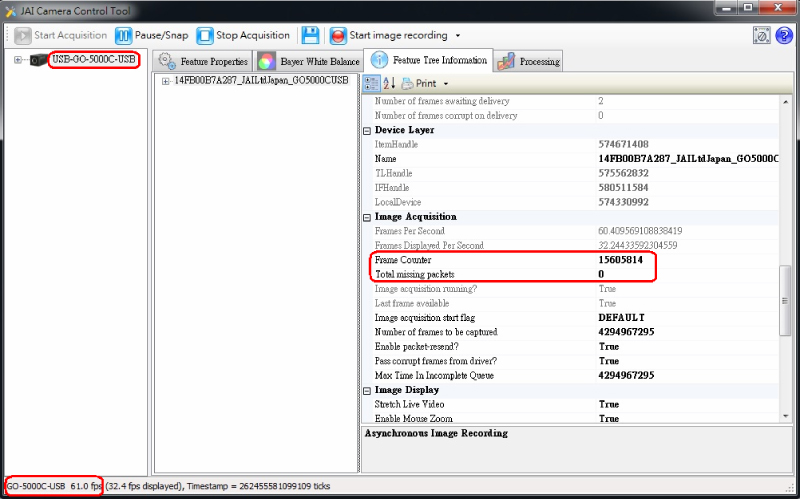The image size is (800, 499).
Task: Switch to the Feature Properties tab
Action: pyautogui.click(x=203, y=62)
